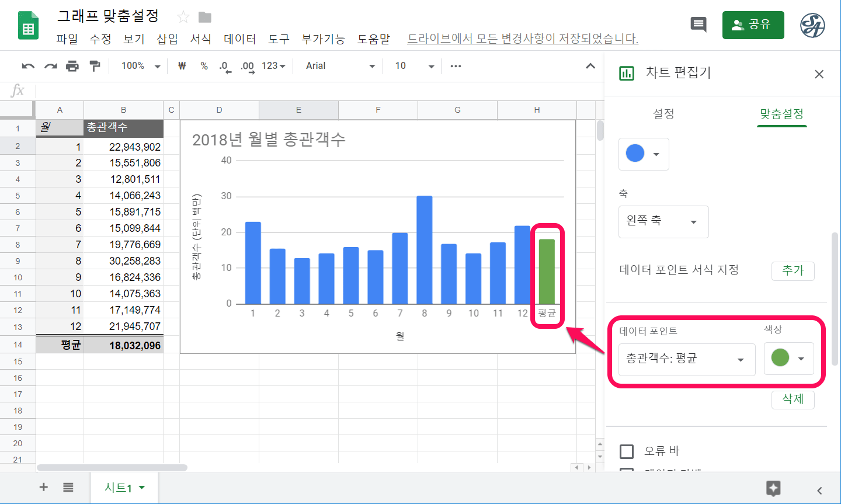Screen dimensions: 841x504
Task: Click the undo arrow icon
Action: click(28, 66)
